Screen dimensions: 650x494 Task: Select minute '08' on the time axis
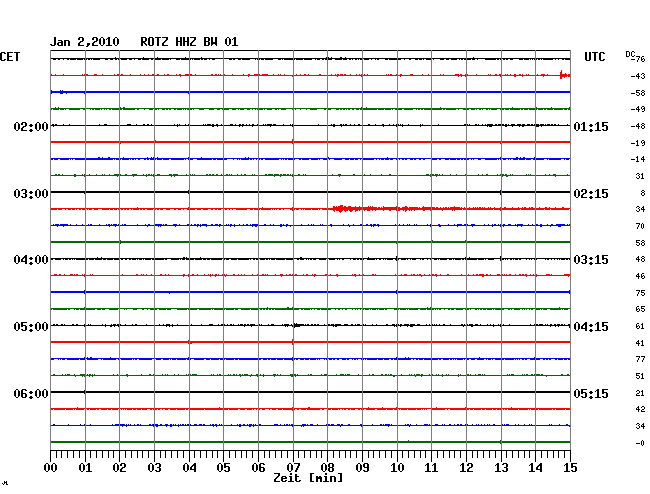point(327,467)
